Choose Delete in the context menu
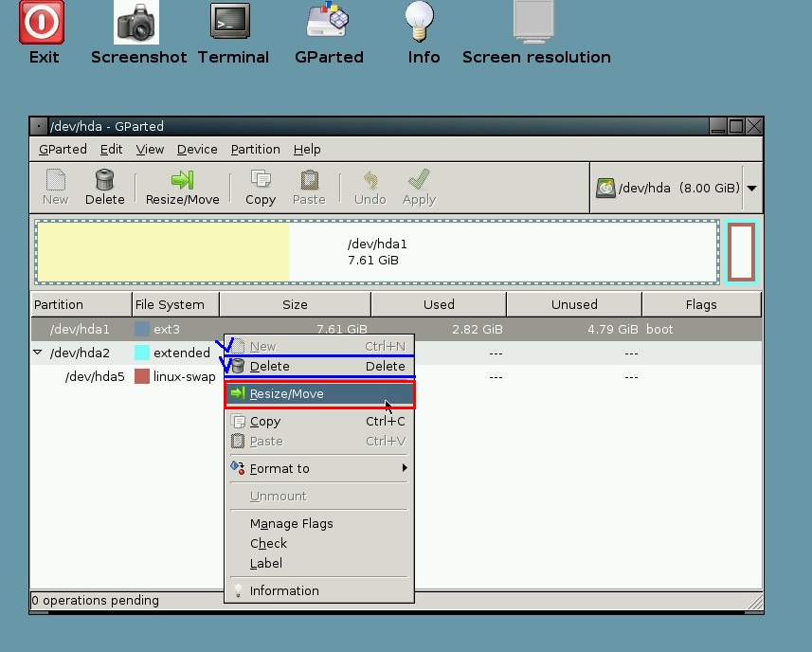 319,366
